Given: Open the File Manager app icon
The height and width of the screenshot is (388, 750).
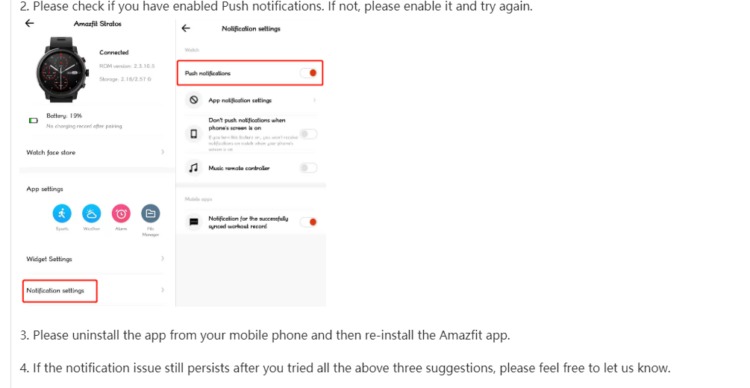Looking at the screenshot, I should click(x=151, y=213).
